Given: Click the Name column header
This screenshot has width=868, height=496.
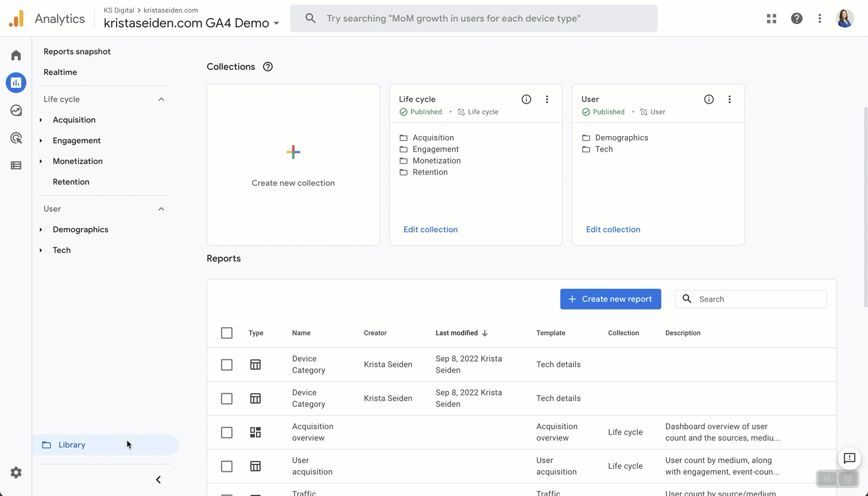Looking at the screenshot, I should coord(301,333).
